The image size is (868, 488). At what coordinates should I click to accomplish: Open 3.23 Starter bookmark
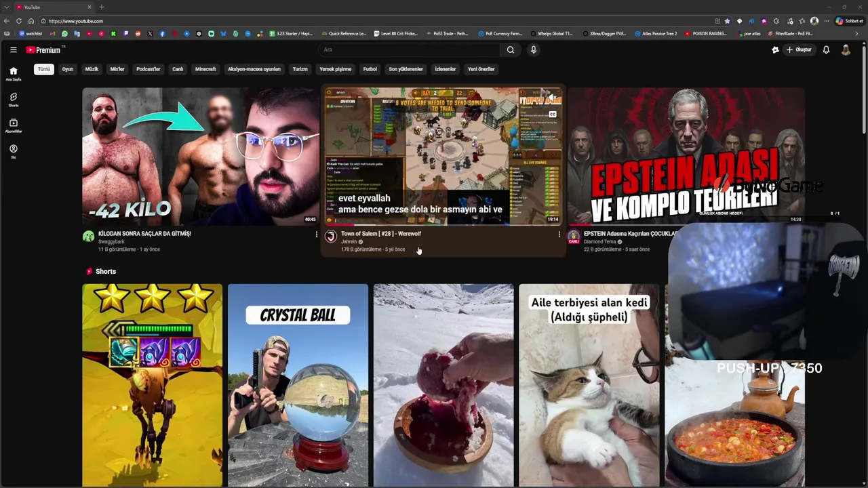click(x=292, y=33)
